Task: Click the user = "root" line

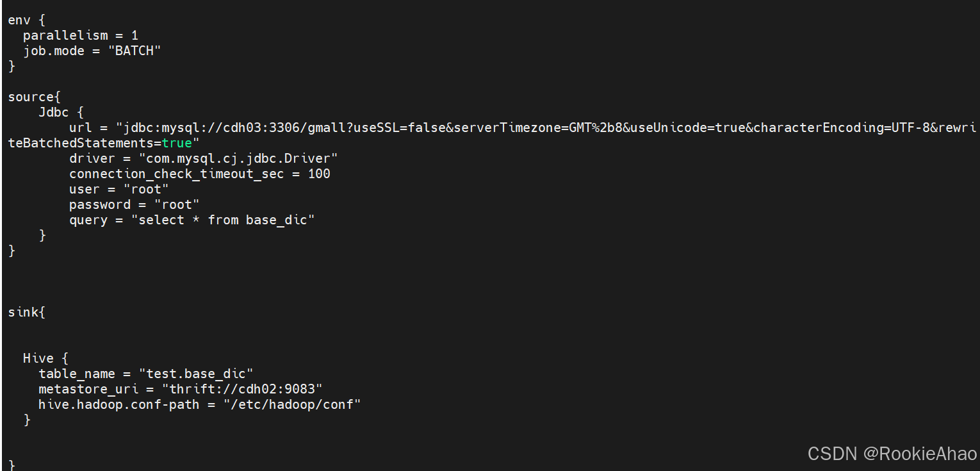Action: point(119,189)
